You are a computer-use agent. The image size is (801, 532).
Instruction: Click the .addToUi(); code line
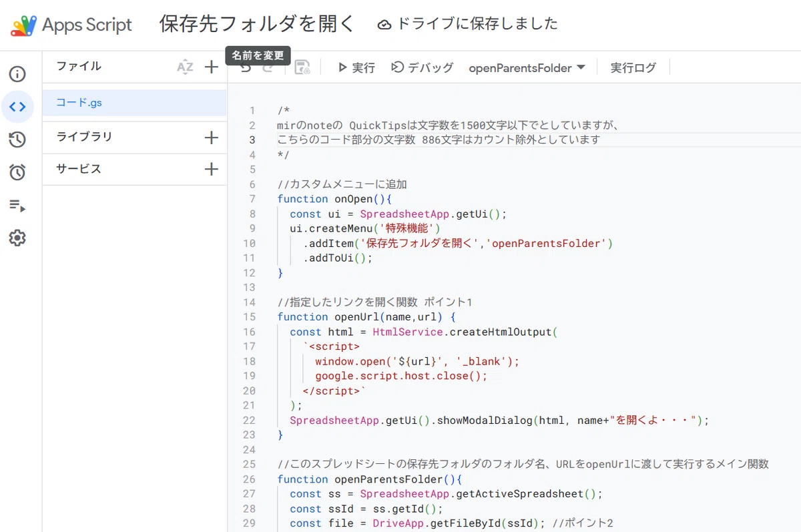[x=338, y=258]
